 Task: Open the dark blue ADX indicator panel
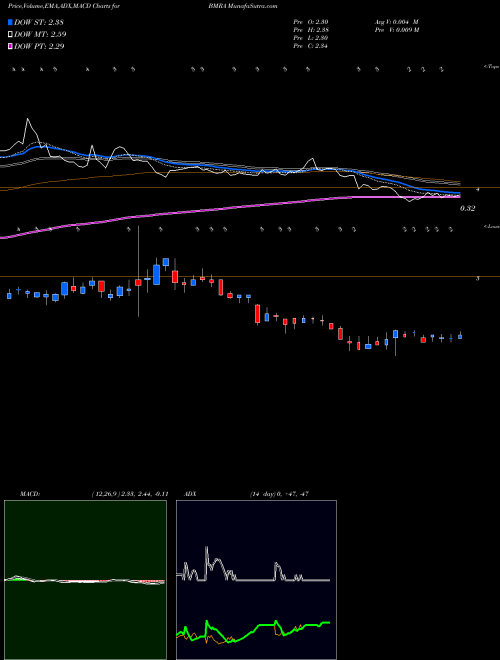click(x=256, y=580)
